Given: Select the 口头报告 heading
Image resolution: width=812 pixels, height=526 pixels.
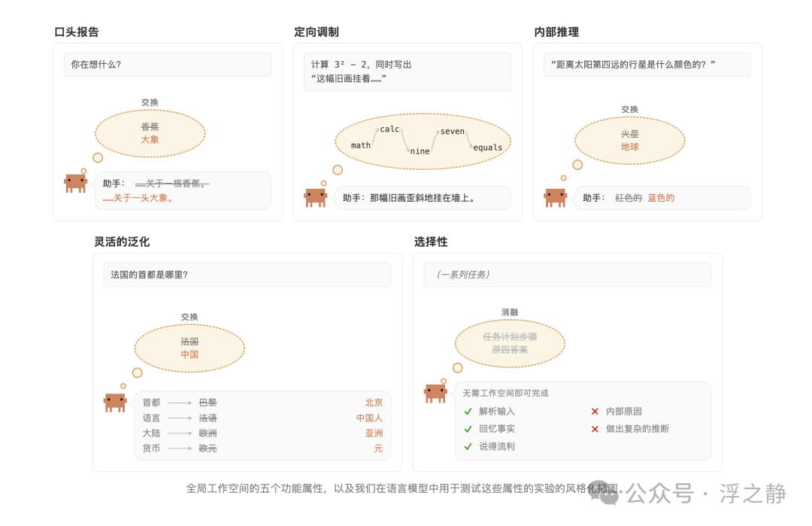Looking at the screenshot, I should tap(77, 32).
